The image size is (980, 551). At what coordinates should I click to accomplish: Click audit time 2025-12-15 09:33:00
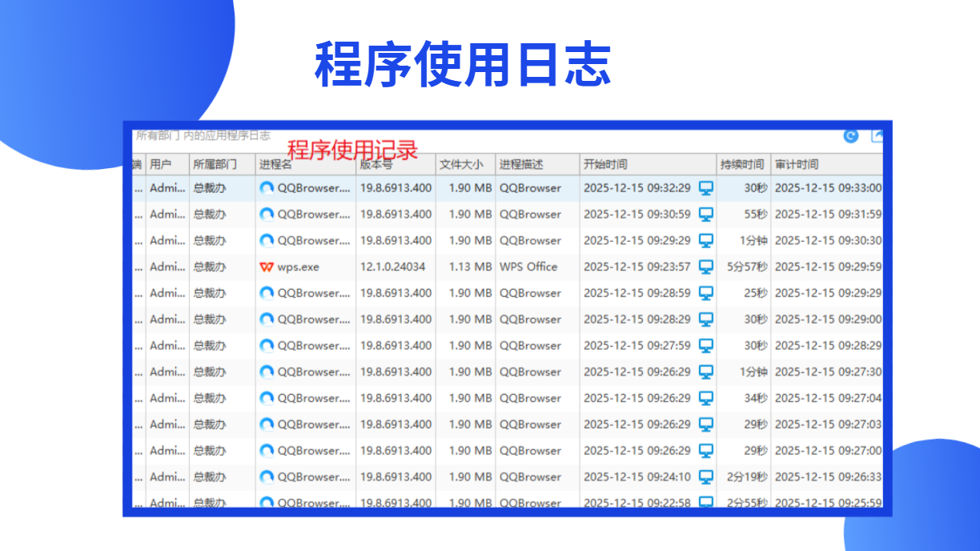[x=829, y=188]
